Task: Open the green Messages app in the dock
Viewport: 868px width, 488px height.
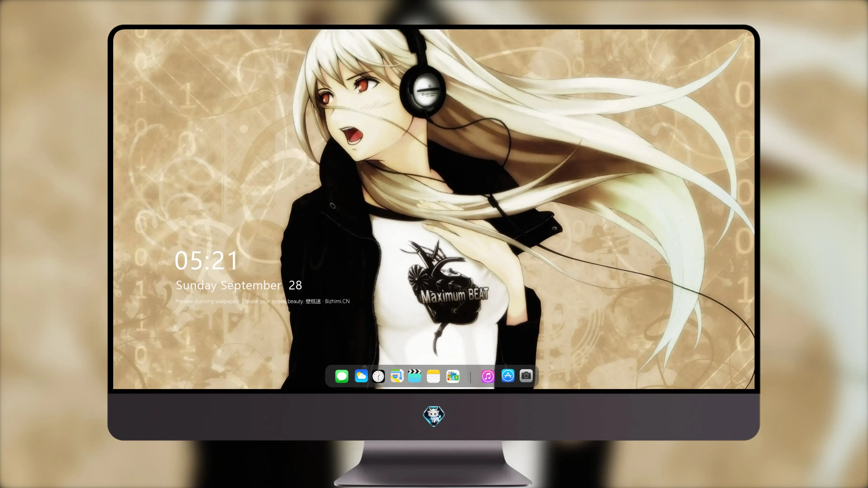Action: click(x=342, y=376)
